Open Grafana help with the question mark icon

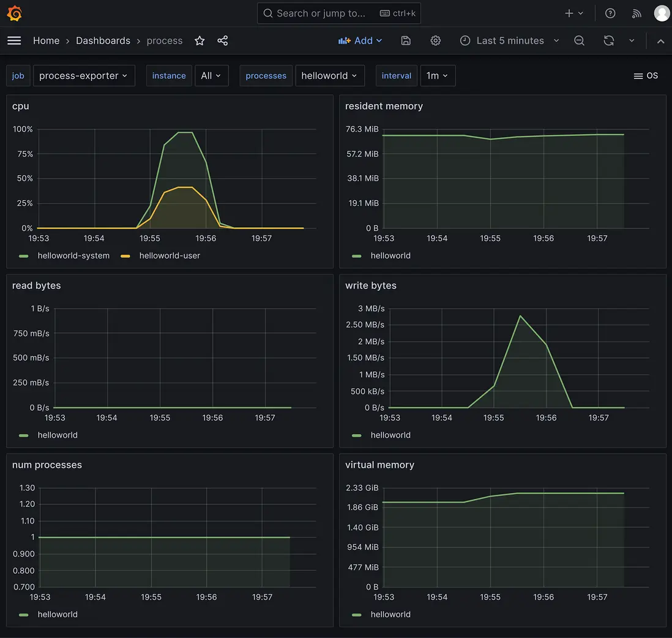pos(610,13)
